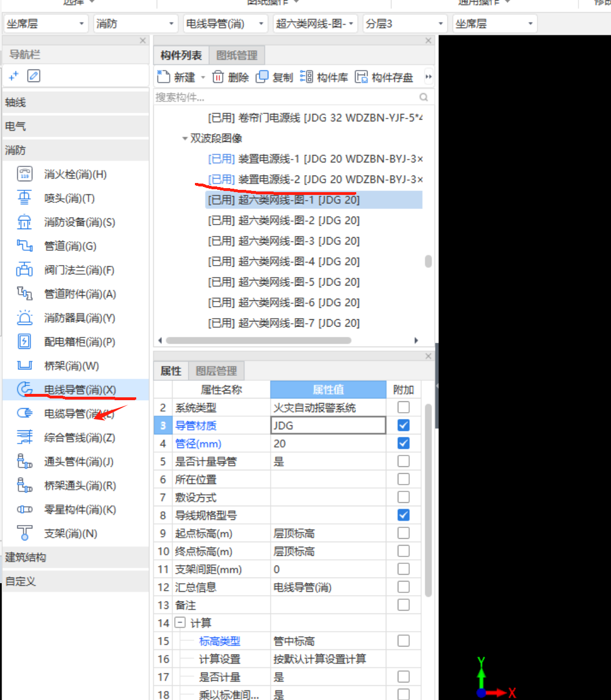Click 属性值 column header
Viewport: 611px width, 700px height.
click(328, 389)
